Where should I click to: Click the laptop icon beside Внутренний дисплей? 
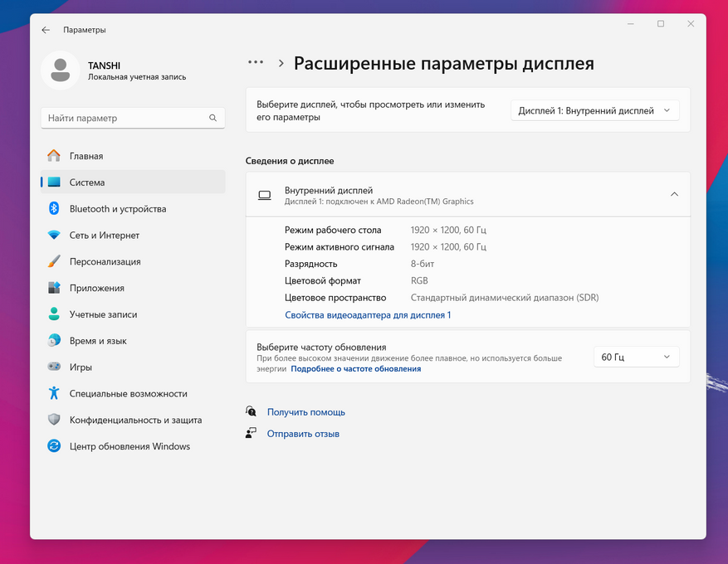click(265, 195)
